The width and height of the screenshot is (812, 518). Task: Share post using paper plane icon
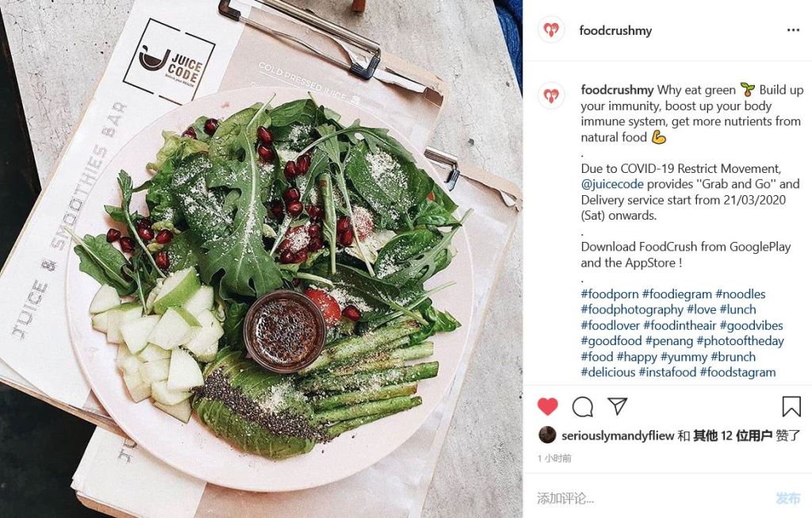[x=617, y=406]
